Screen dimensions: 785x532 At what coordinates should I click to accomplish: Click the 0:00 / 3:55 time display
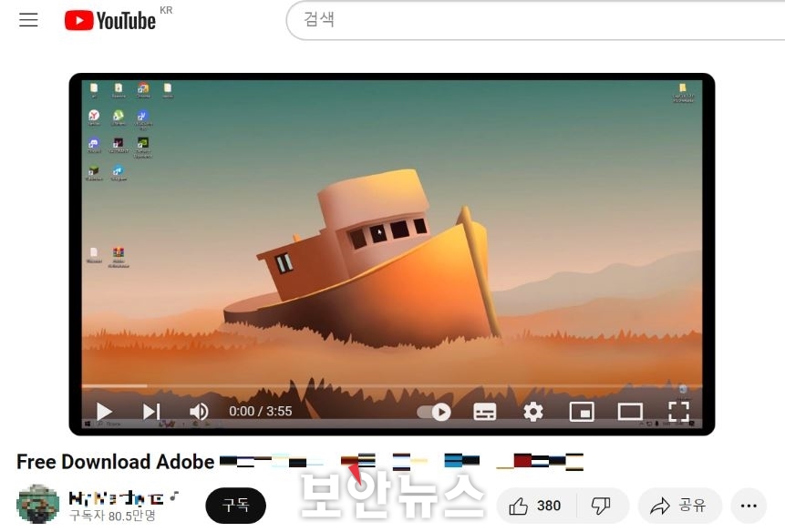coord(261,412)
